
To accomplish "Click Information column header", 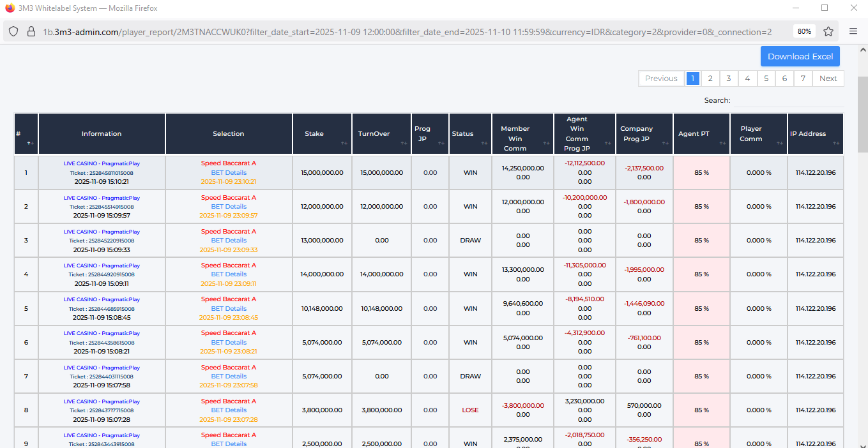I will (102, 134).
